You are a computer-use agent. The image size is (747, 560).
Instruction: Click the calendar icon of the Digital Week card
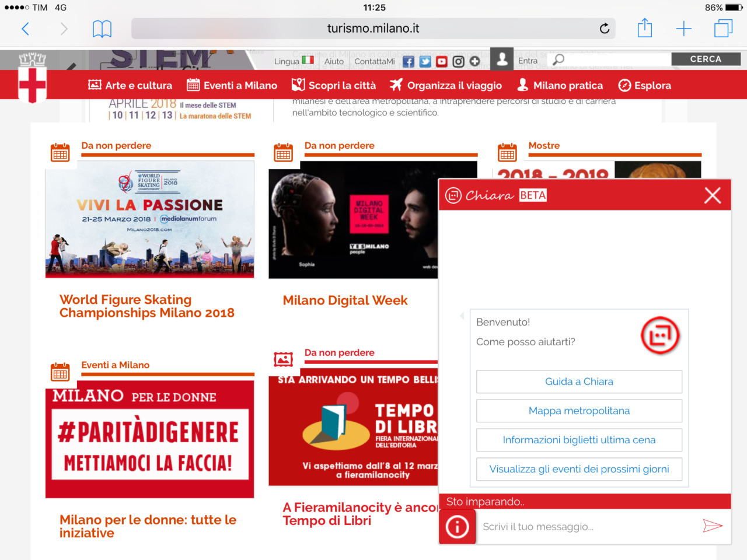(x=284, y=152)
